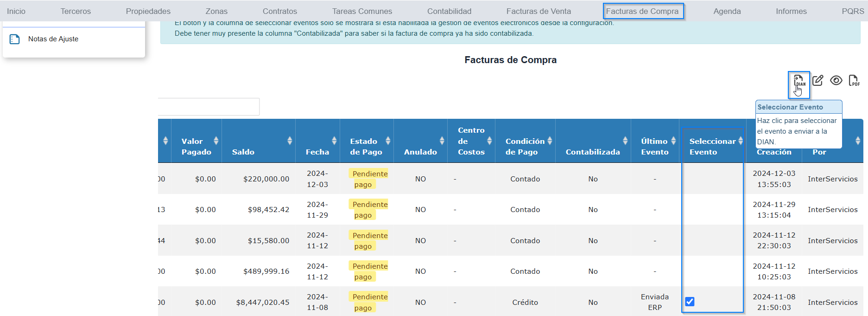Sort table by Fecha column arrows

click(x=334, y=141)
